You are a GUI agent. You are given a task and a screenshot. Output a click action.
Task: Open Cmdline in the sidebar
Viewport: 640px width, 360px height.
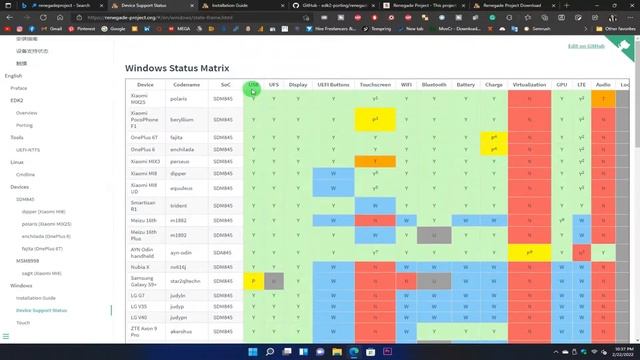[25, 174]
